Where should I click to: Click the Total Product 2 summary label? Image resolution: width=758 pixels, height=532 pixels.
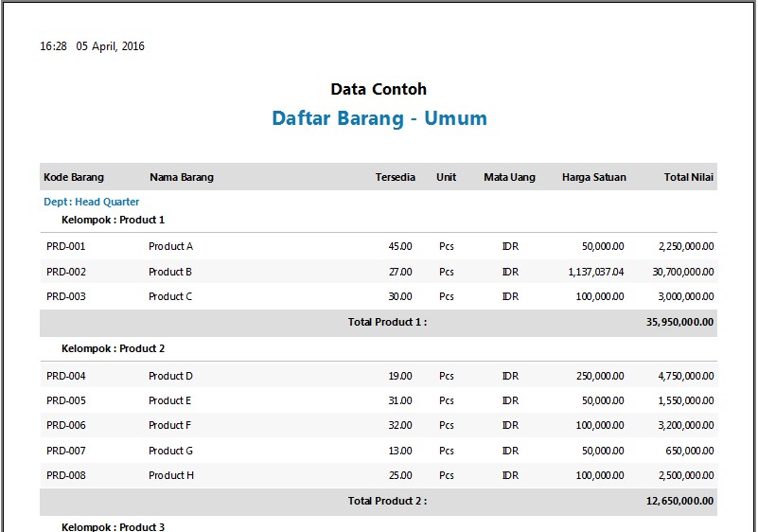coord(387,501)
